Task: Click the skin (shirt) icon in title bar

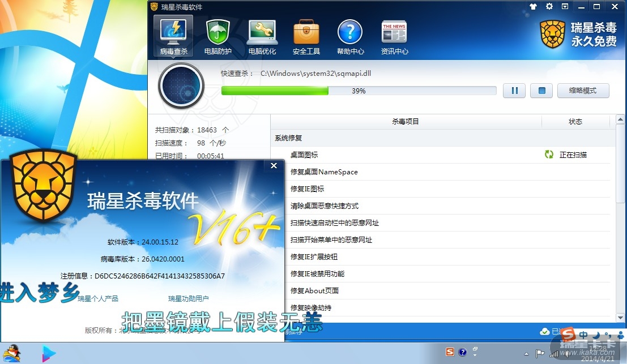Action: 533,6
